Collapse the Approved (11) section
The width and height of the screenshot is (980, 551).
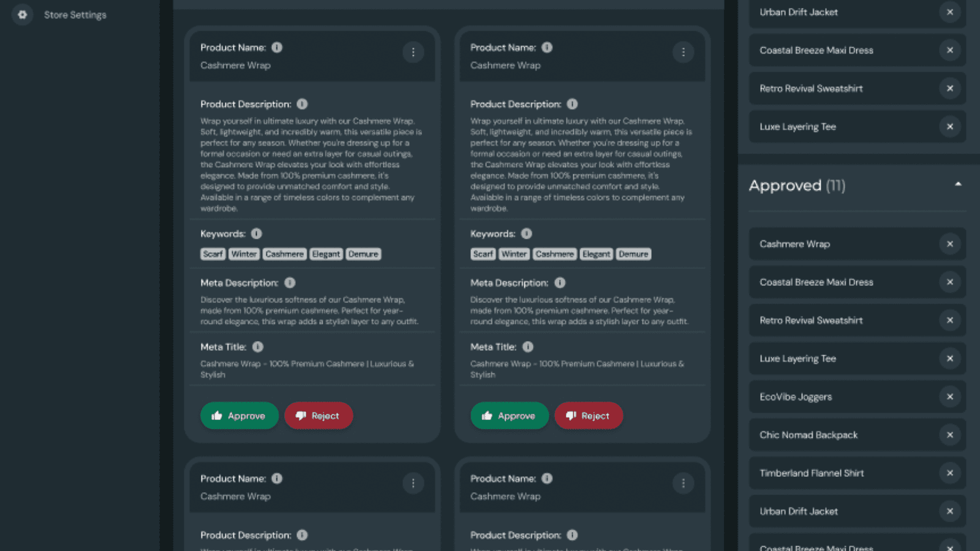(x=958, y=184)
